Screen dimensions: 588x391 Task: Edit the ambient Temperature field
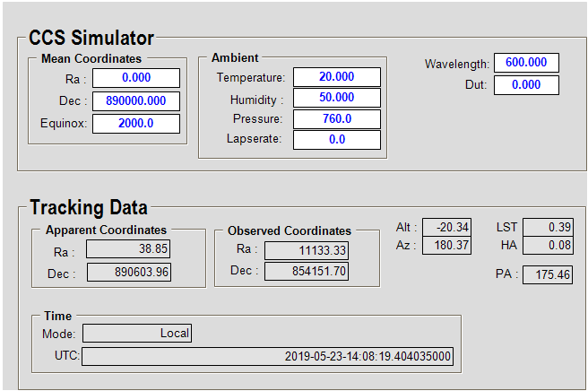coord(336,77)
